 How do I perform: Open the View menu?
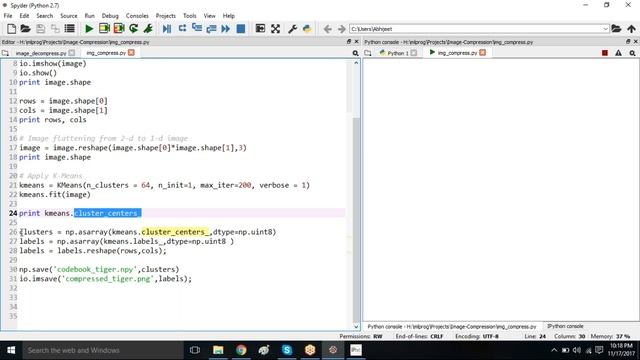click(x=209, y=16)
